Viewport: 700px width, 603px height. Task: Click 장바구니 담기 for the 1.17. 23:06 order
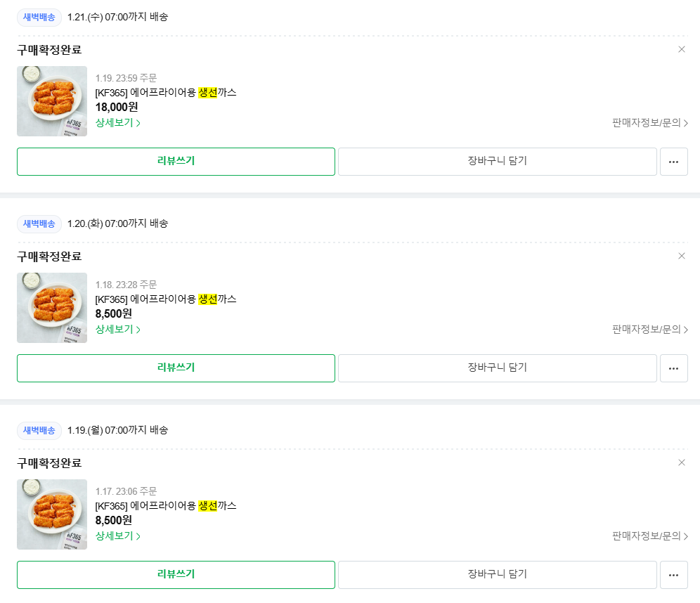click(497, 575)
